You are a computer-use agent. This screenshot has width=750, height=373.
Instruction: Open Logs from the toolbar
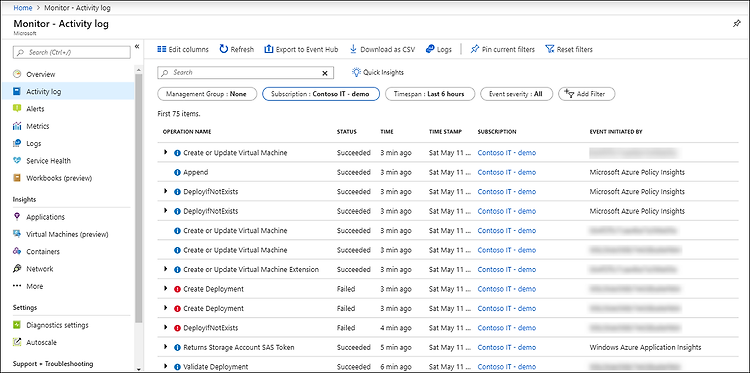tap(438, 49)
